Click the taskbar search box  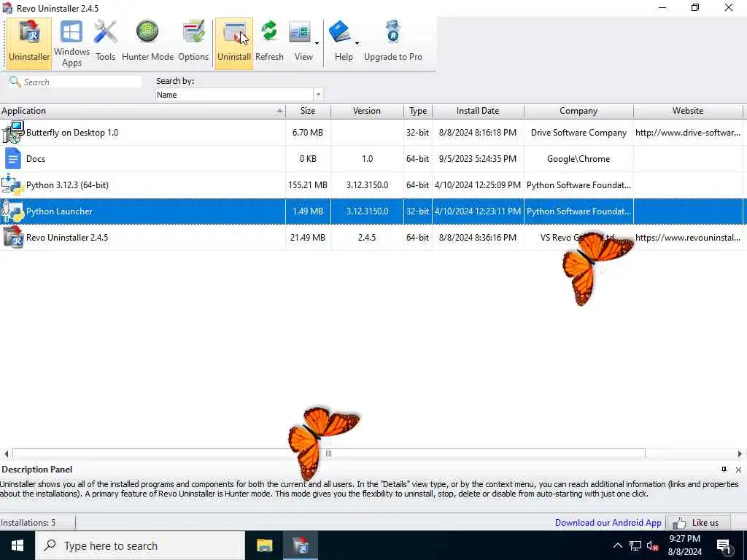140,545
